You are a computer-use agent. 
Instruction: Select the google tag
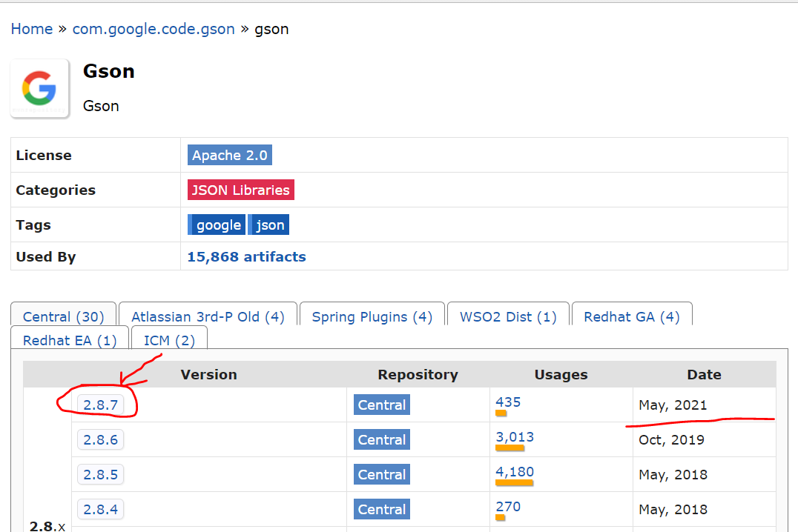pos(217,225)
